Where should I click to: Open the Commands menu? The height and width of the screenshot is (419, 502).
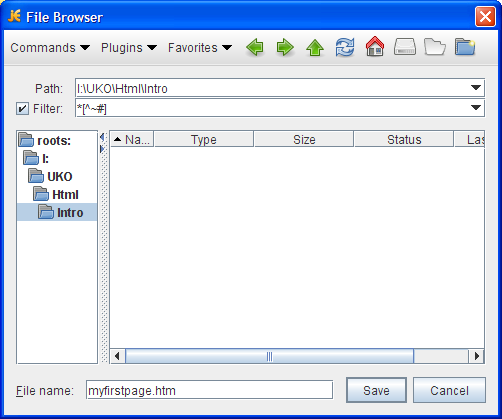[x=50, y=48]
